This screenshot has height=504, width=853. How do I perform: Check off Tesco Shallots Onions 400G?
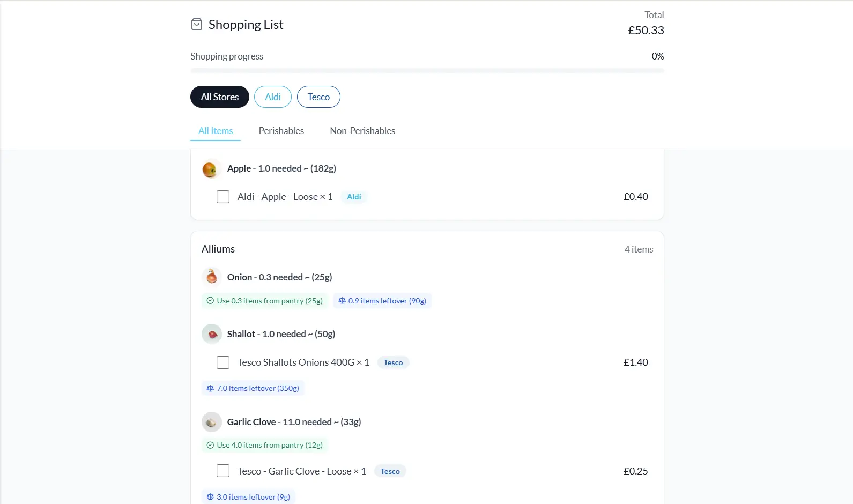223,362
